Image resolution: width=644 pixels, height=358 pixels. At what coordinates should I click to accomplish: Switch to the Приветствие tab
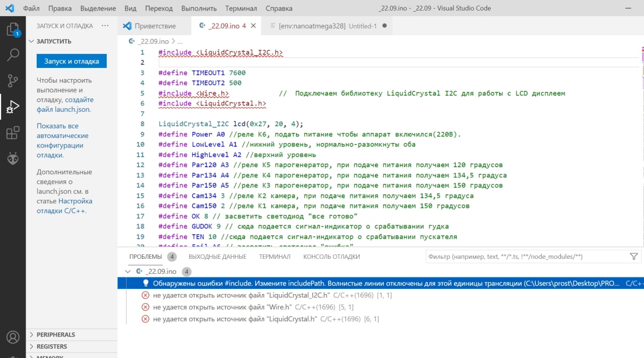(154, 26)
